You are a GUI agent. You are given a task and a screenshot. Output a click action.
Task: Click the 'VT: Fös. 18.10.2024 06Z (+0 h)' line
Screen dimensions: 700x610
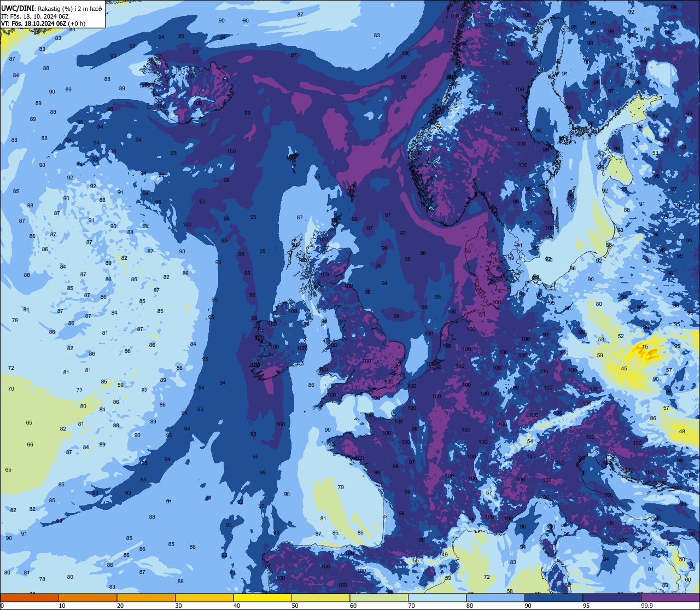pyautogui.click(x=43, y=24)
